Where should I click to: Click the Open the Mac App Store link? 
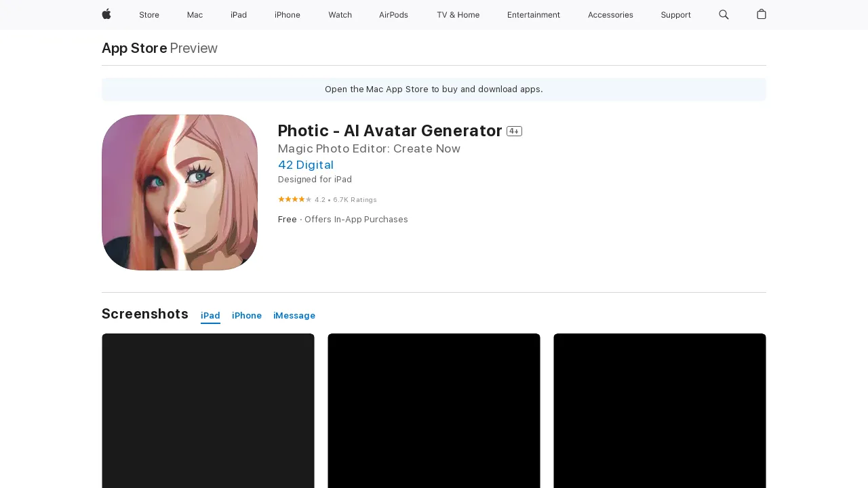pos(433,89)
